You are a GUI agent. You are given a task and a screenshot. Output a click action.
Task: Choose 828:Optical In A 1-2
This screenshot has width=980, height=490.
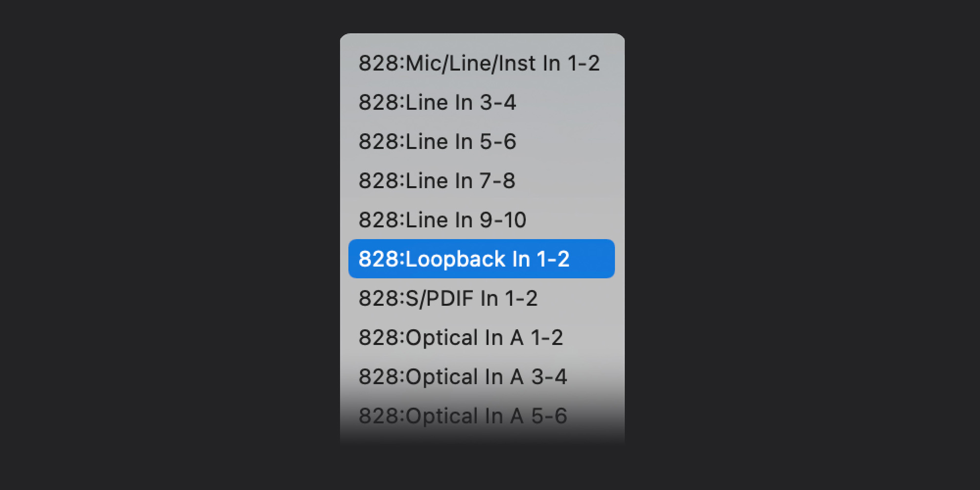[461, 338]
